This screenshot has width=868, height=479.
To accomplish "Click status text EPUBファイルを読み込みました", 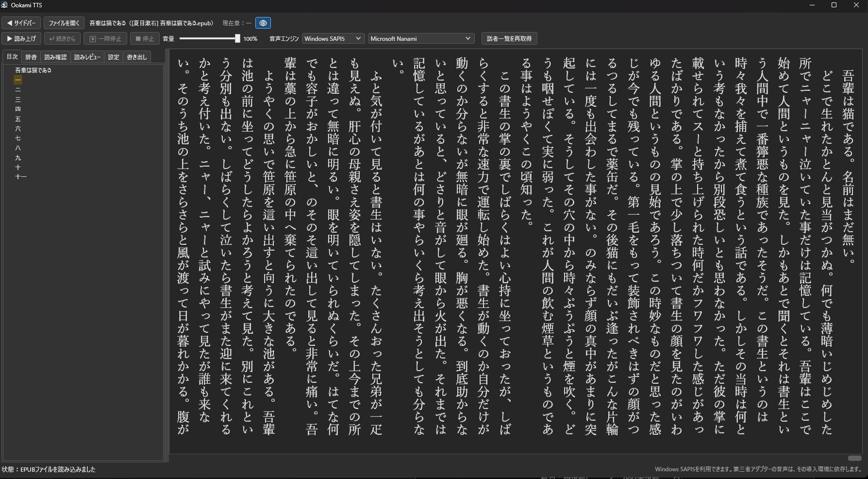I will coord(58,469).
